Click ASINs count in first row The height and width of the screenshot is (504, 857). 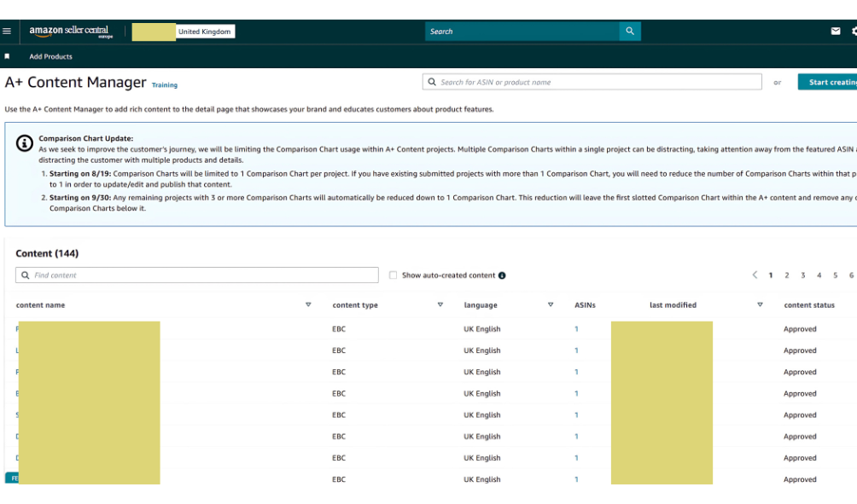coord(576,328)
